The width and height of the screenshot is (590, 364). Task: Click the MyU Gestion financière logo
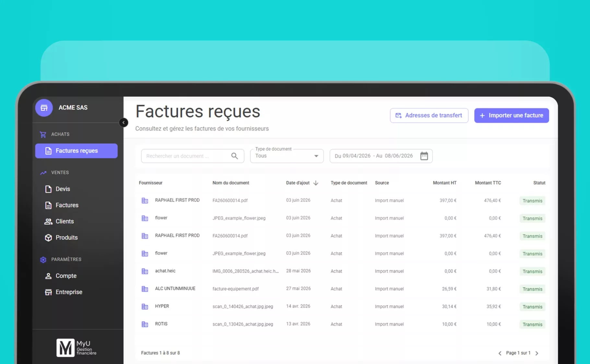click(x=77, y=348)
